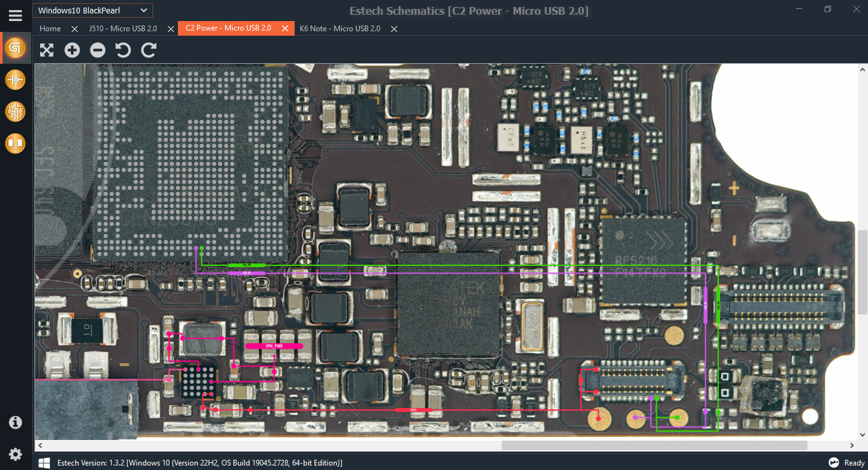Close the K6 Note - Micro USB 2.0 tab

click(x=394, y=29)
